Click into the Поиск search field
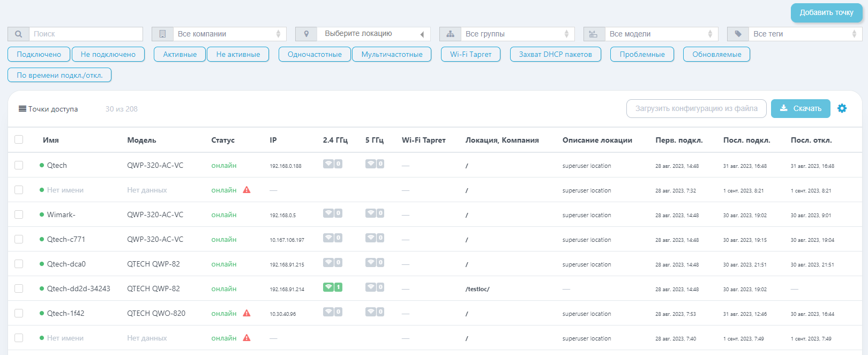This screenshot has height=355, width=868. pos(86,34)
